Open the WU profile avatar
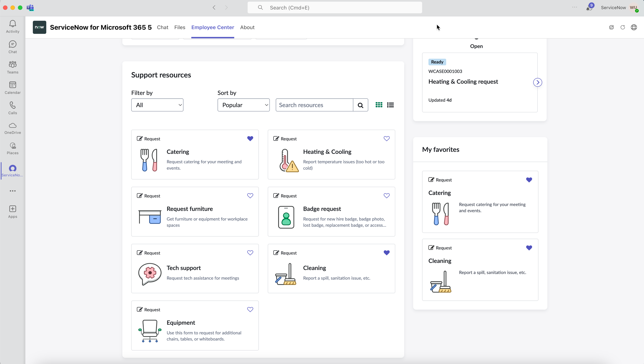The height and width of the screenshot is (364, 644). (634, 8)
